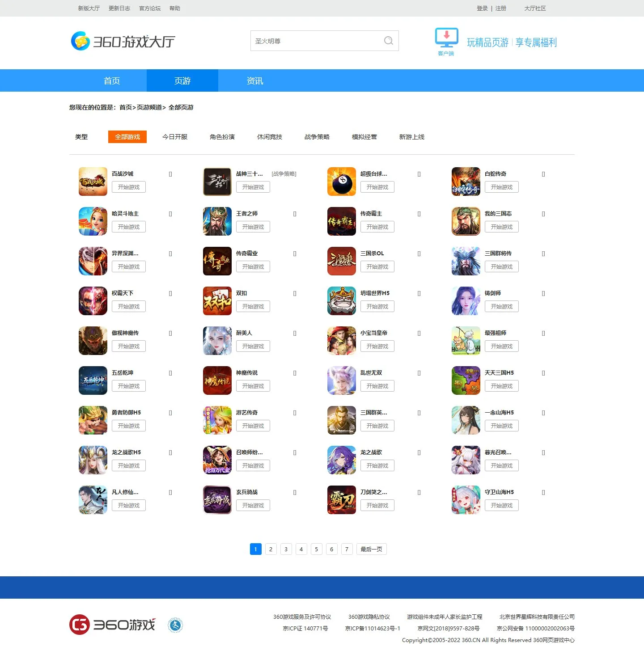Click the 守卫山海H5 game icon
Viewport: 644px width, 655px height.
click(466, 500)
